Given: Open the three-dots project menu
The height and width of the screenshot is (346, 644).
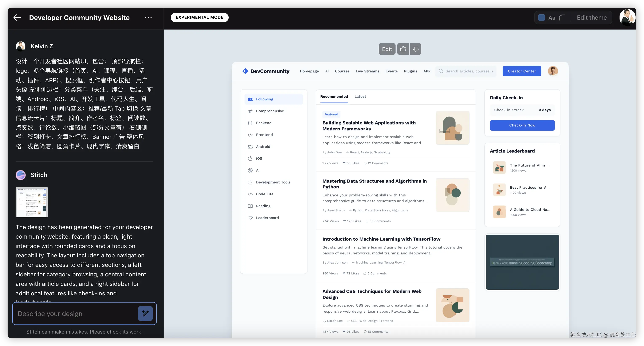Looking at the screenshot, I should pos(148,18).
